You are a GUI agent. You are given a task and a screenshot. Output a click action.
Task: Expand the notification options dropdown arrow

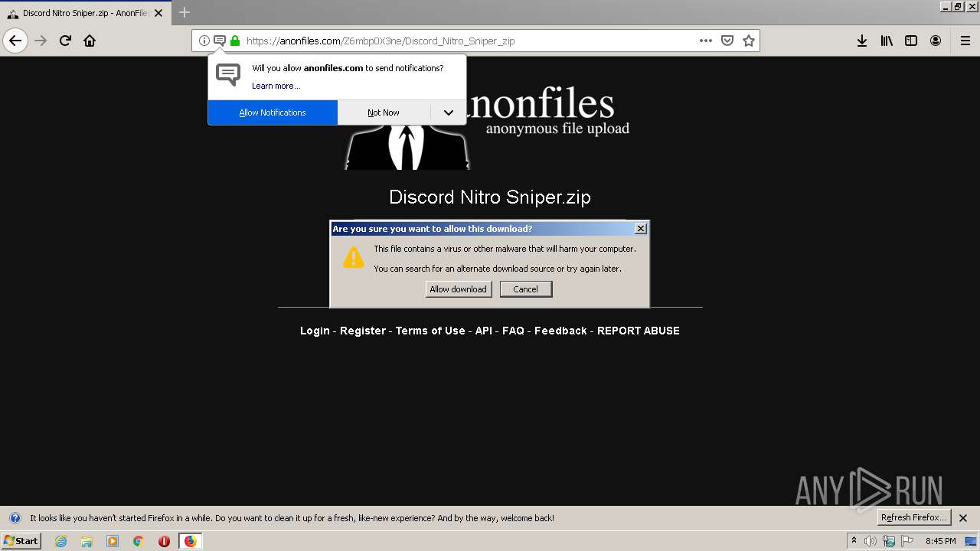(x=449, y=112)
